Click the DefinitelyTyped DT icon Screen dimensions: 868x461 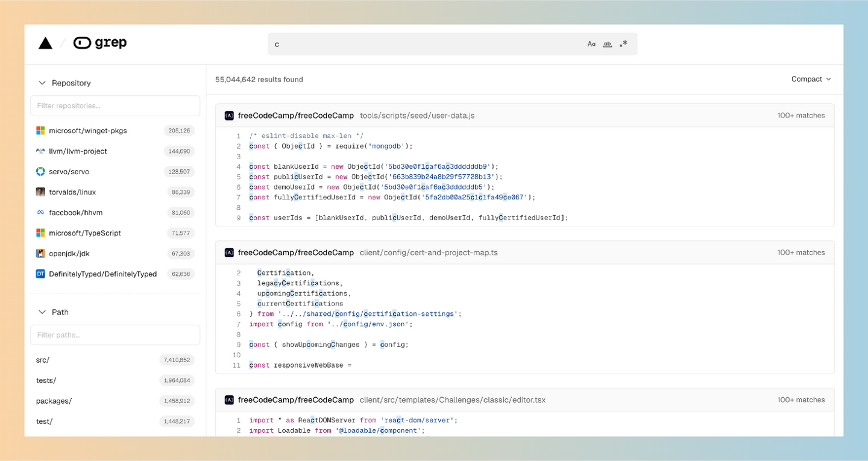(x=40, y=274)
